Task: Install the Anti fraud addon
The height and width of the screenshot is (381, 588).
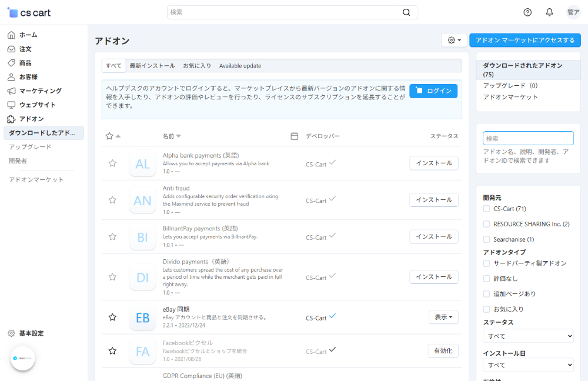Action: 434,200
